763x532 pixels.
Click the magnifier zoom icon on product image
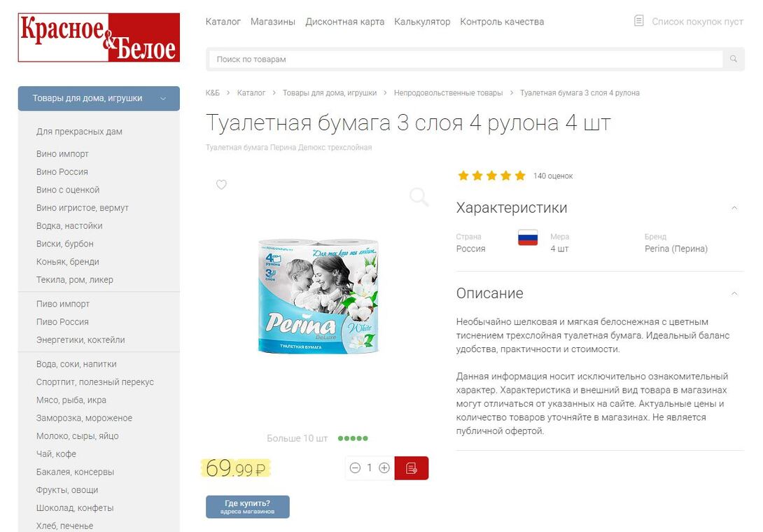(x=419, y=197)
